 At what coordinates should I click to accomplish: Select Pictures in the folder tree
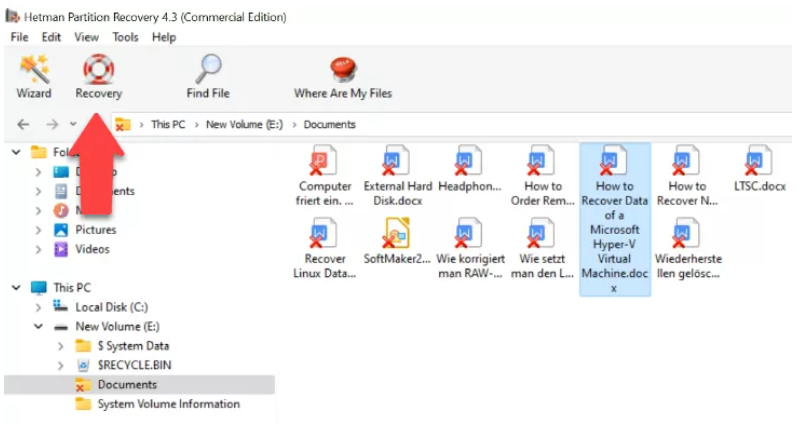(96, 230)
